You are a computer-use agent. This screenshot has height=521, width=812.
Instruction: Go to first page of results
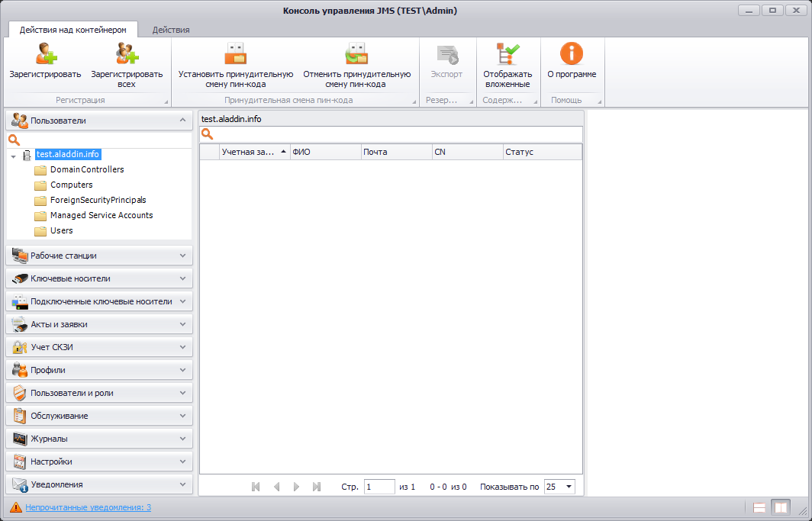tap(256, 487)
